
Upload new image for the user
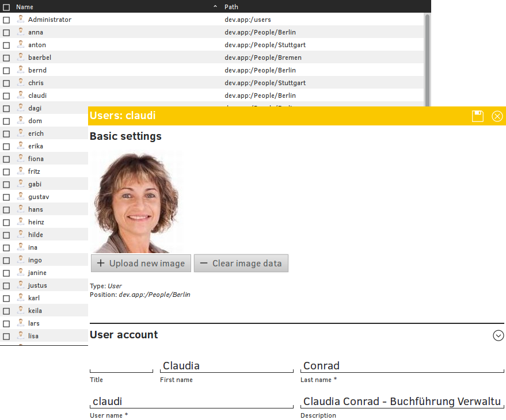tap(141, 264)
